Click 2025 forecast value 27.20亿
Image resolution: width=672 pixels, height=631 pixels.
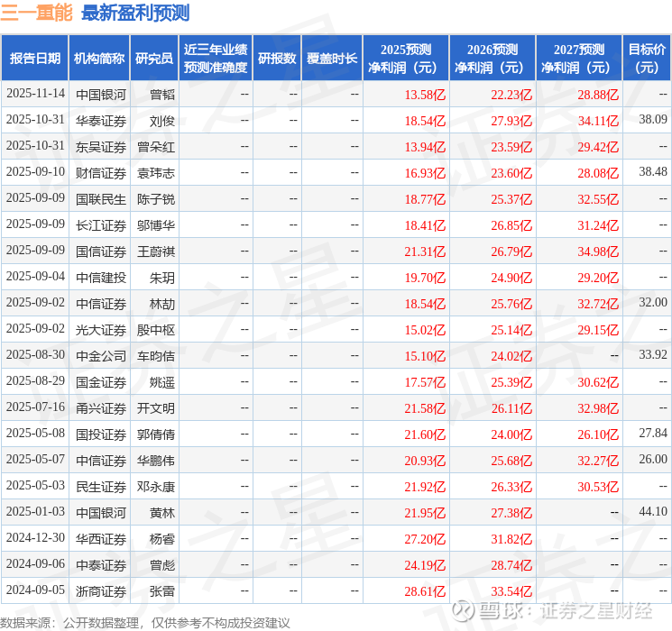[425, 539]
